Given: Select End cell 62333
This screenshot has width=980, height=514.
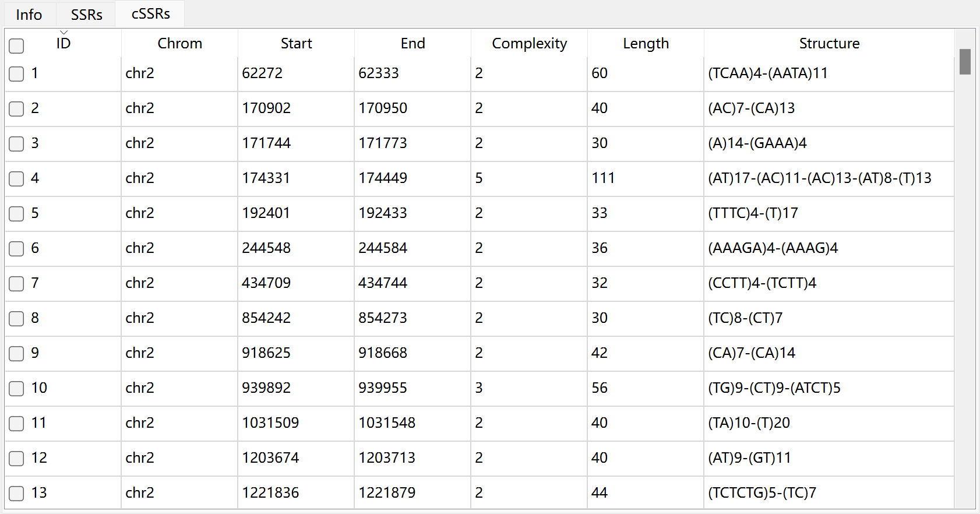Looking at the screenshot, I should pos(413,73).
